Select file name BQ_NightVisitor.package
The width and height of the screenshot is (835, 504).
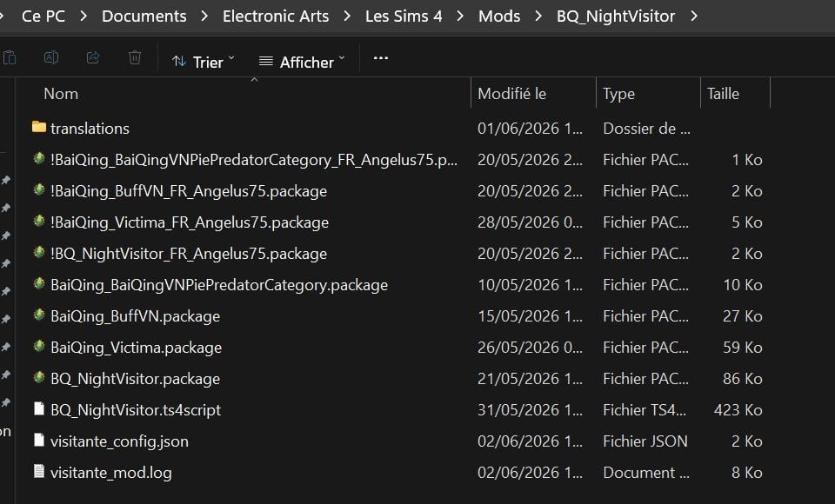136,380
